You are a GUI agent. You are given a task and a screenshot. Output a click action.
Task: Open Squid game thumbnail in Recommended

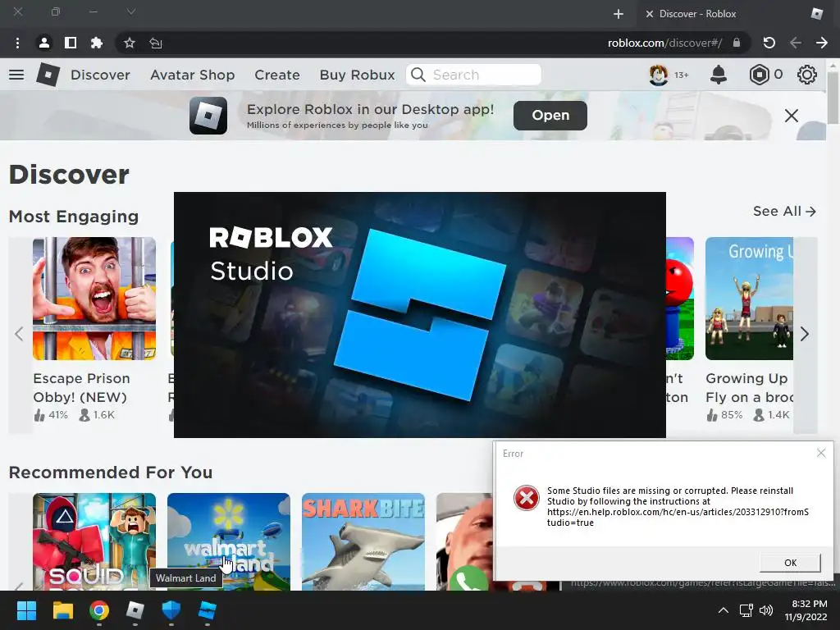(94, 541)
